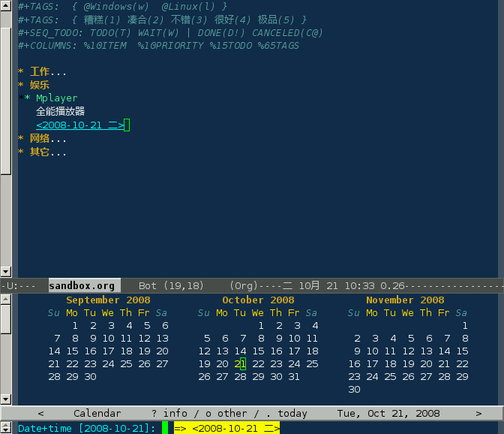Click the minibuffer scroll arrows at bottom-left
This screenshot has height=434, width=504.
(x=6, y=428)
